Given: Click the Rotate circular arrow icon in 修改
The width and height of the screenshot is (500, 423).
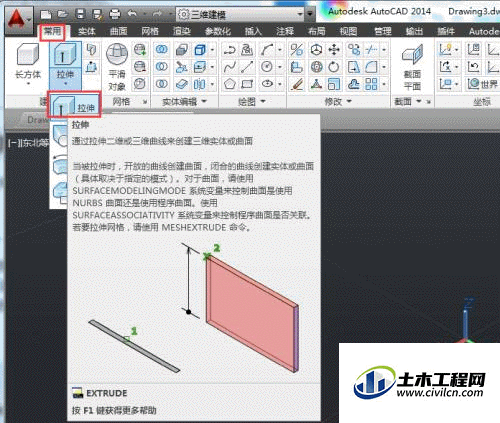Looking at the screenshot, I should [x=334, y=67].
